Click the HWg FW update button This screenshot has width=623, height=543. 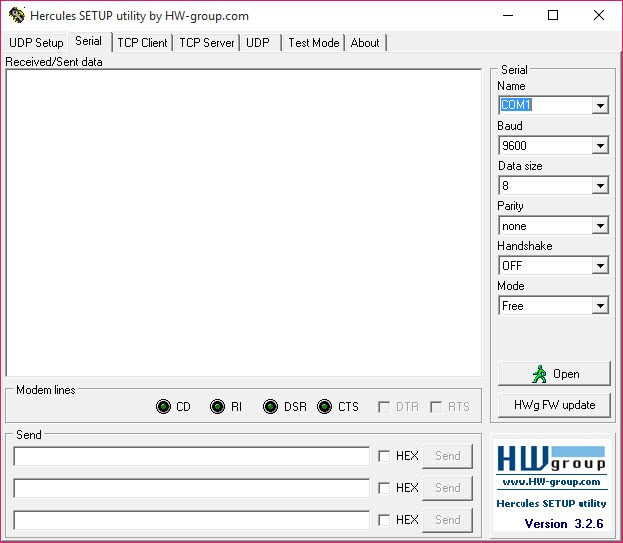tap(554, 405)
